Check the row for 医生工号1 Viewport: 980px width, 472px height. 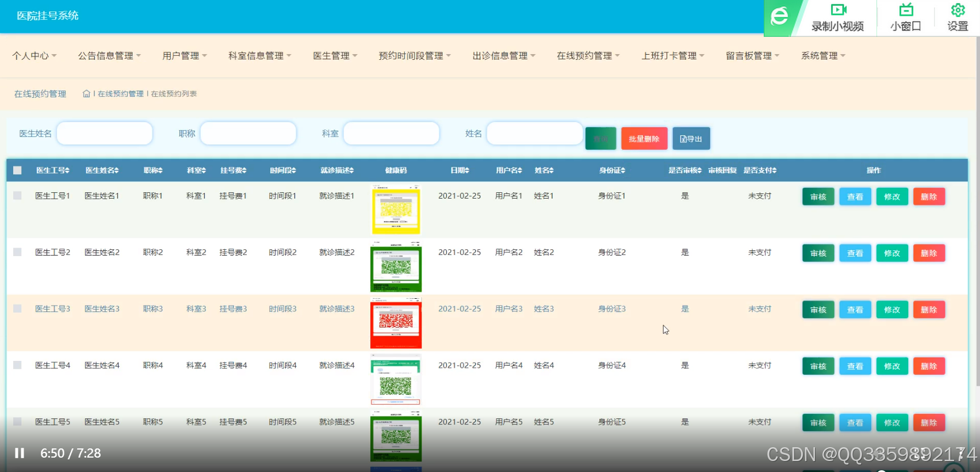coord(17,196)
